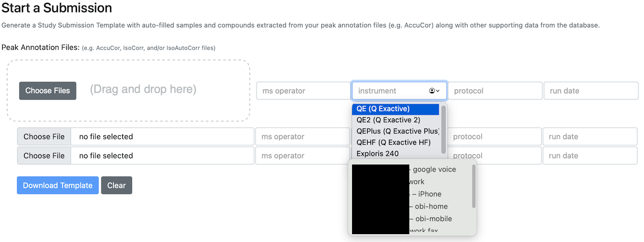Click the drag and drop file area
The image size is (644, 242).
pyautogui.click(x=128, y=91)
